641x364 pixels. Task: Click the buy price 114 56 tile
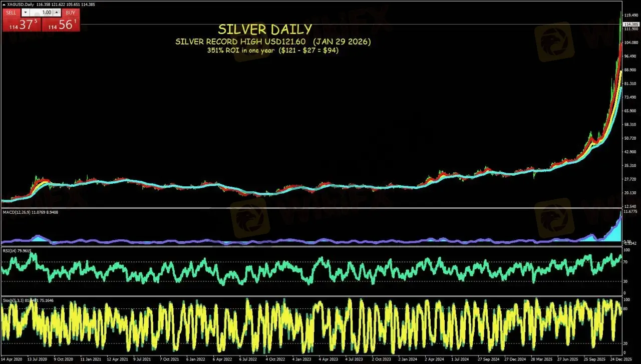click(61, 24)
